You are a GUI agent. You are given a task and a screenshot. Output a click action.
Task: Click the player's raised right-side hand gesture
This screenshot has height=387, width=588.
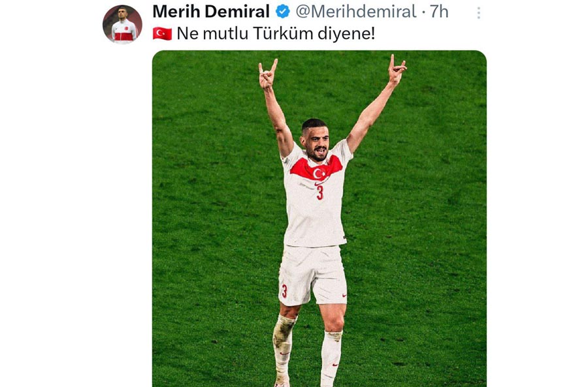397,70
